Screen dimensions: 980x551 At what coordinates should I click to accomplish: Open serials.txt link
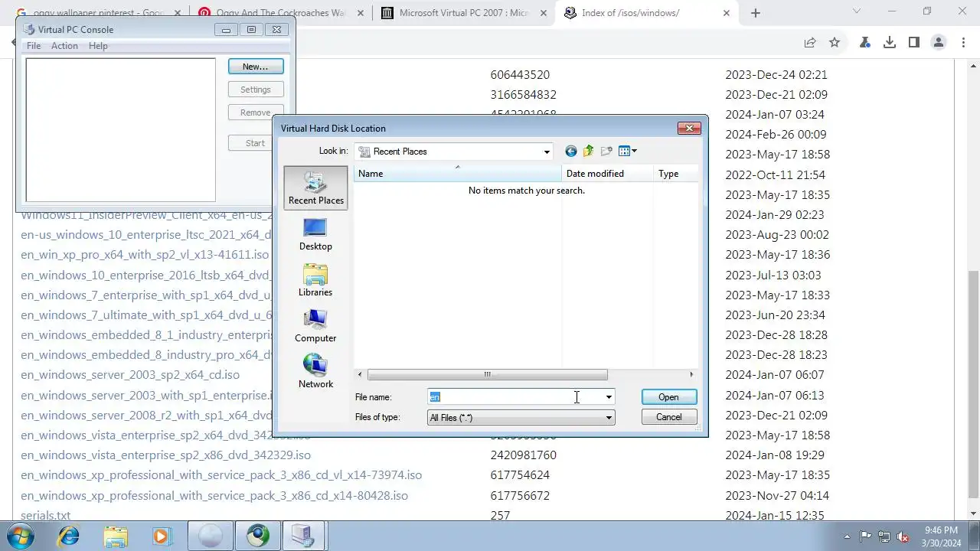45,516
